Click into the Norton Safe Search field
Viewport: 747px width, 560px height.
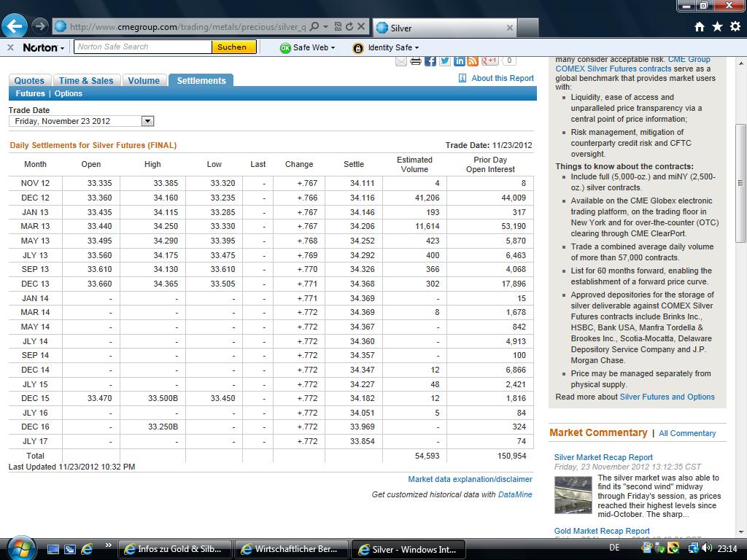[142, 47]
